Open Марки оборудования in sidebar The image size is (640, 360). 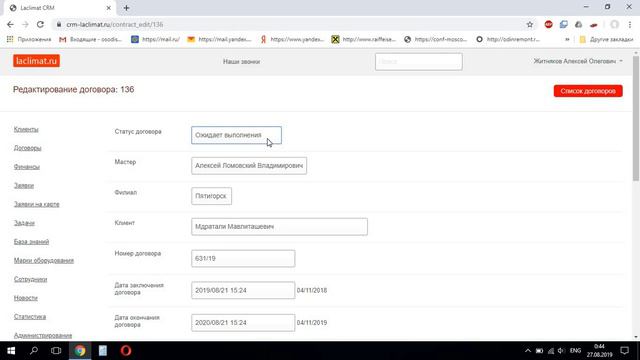[x=44, y=260]
